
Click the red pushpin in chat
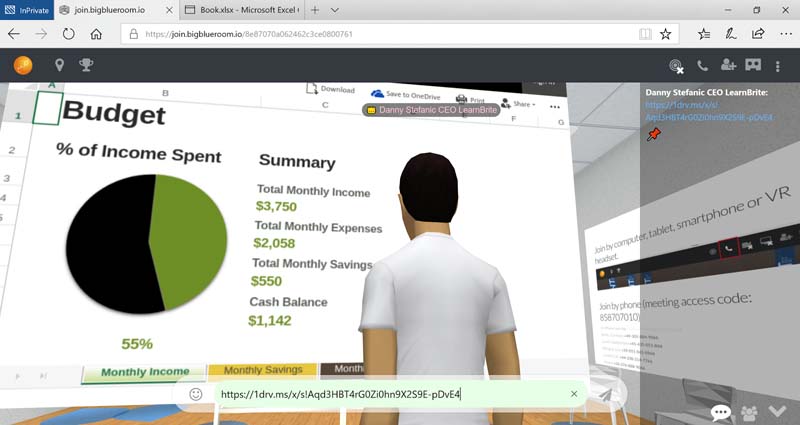coord(654,134)
